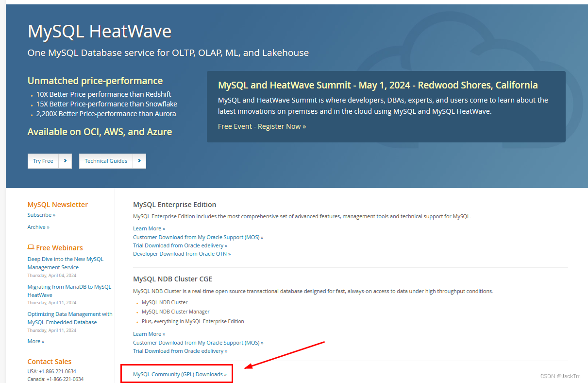Open NDB Cluster Customer Download from MOS

tap(198, 343)
